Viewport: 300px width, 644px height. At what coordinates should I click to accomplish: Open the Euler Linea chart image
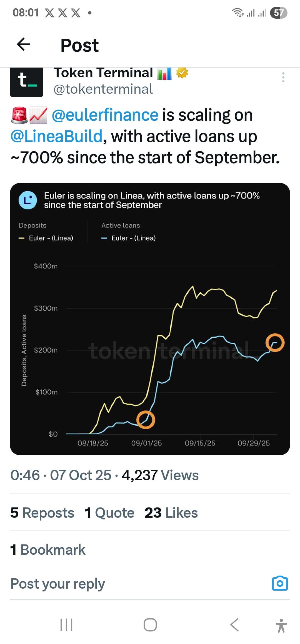tap(150, 319)
